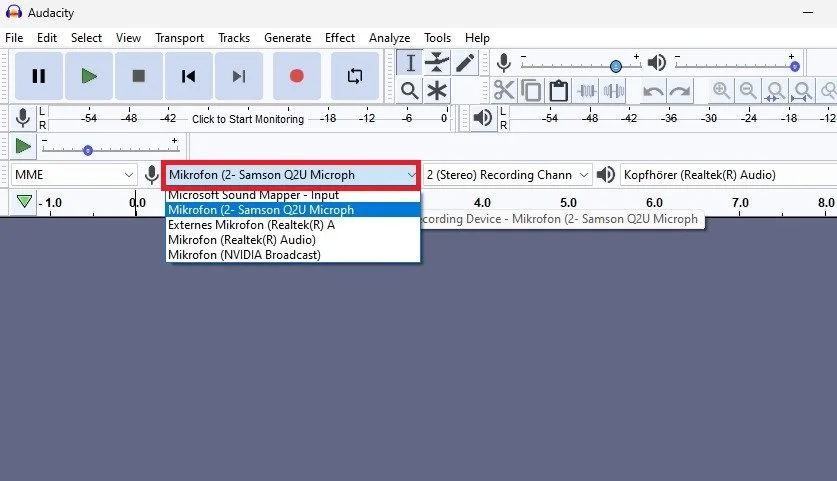Open the Generate menu
Image resolution: width=837 pixels, height=481 pixels.
(287, 38)
